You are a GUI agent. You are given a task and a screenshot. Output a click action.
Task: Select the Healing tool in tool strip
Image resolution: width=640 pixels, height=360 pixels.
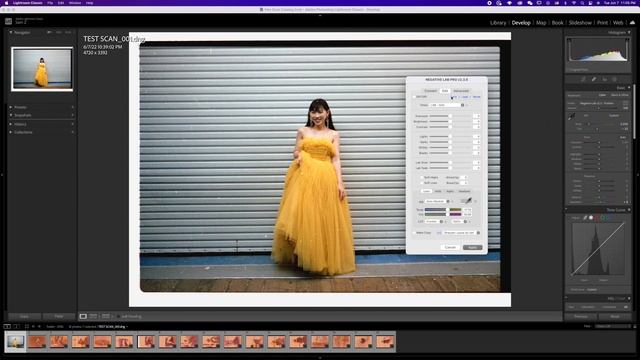tap(593, 79)
